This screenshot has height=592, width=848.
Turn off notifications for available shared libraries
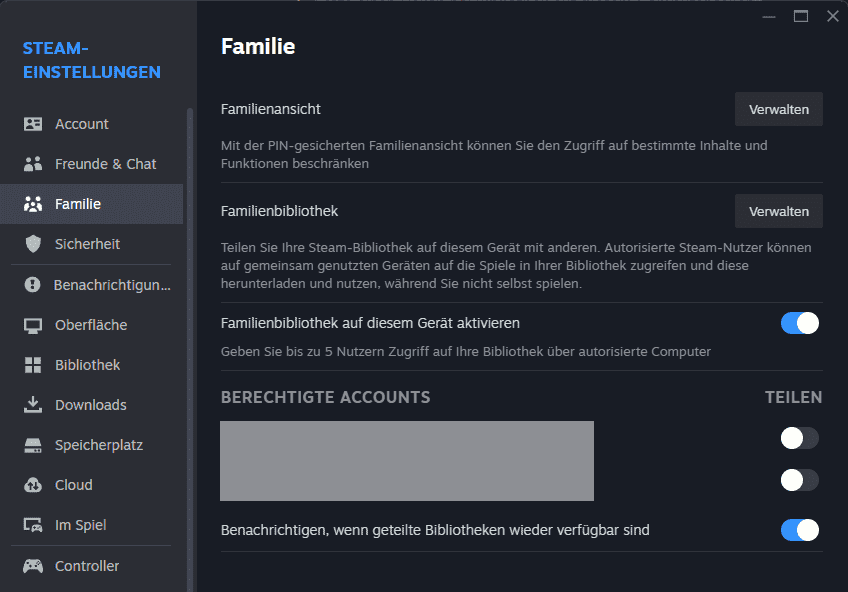(799, 530)
